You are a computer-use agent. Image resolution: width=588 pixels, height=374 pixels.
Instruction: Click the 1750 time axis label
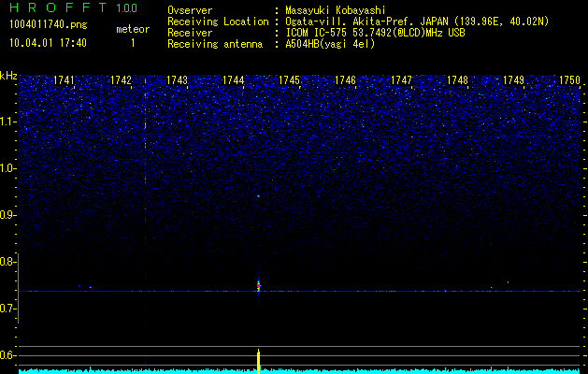569,79
